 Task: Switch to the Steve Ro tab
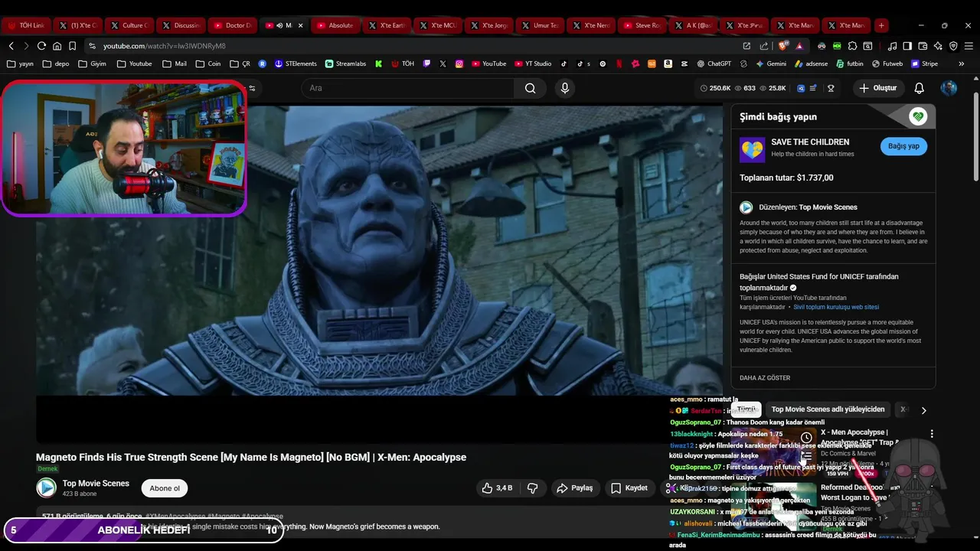(x=641, y=25)
